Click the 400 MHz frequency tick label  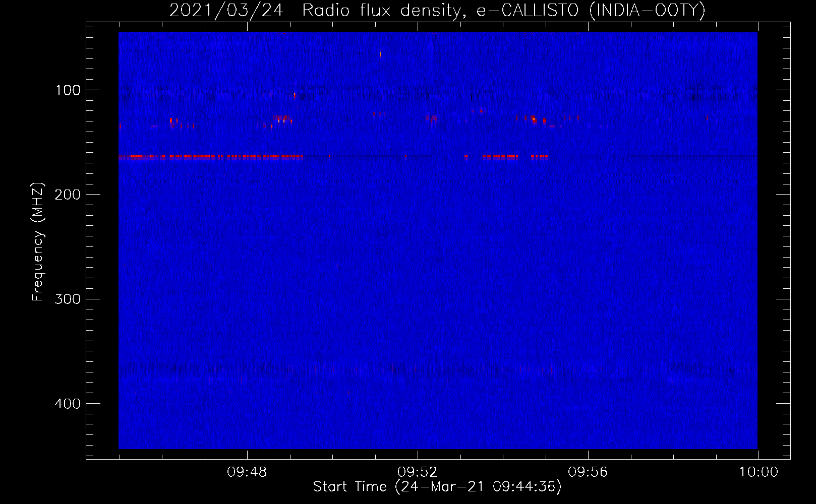tap(68, 404)
